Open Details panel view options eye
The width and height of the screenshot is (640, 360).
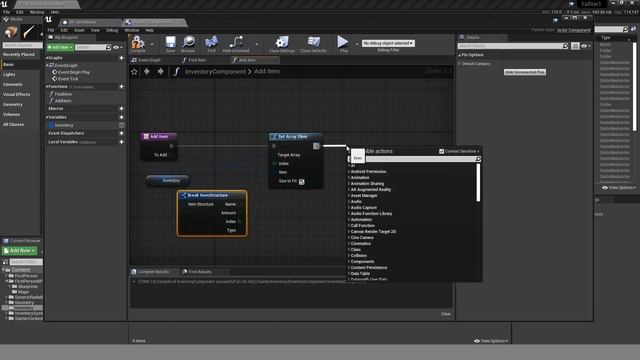[585, 46]
